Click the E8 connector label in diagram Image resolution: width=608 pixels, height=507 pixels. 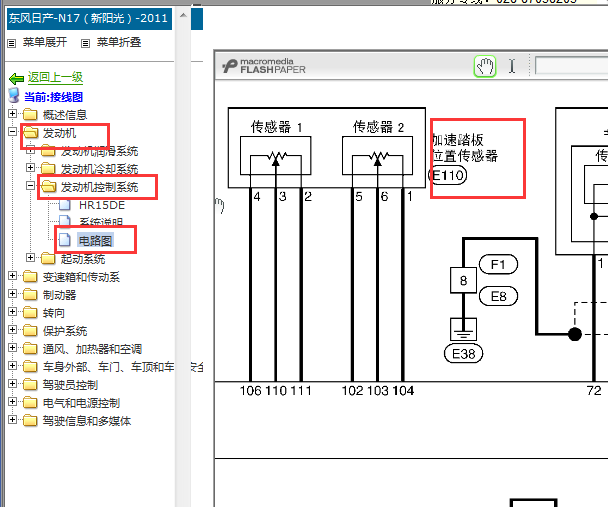tap(498, 297)
